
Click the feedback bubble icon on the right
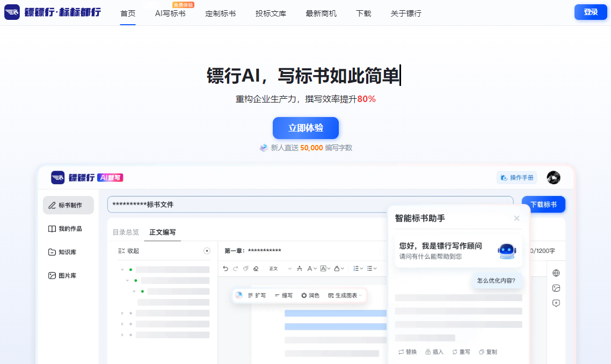click(556, 303)
